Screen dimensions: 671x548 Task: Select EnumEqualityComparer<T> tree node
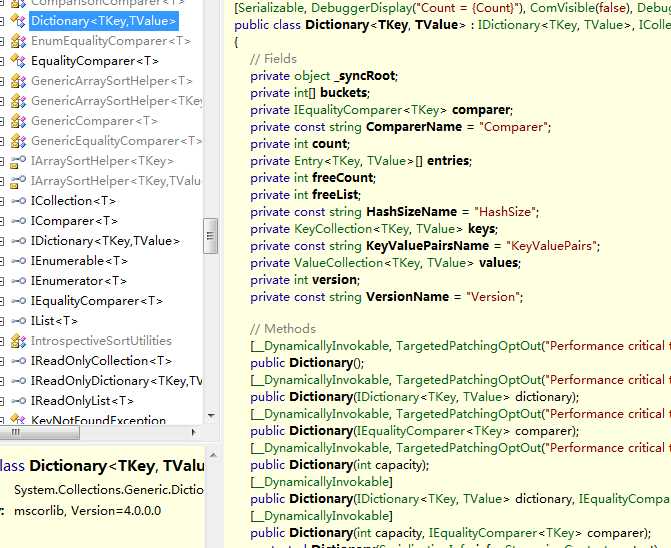tap(111, 41)
